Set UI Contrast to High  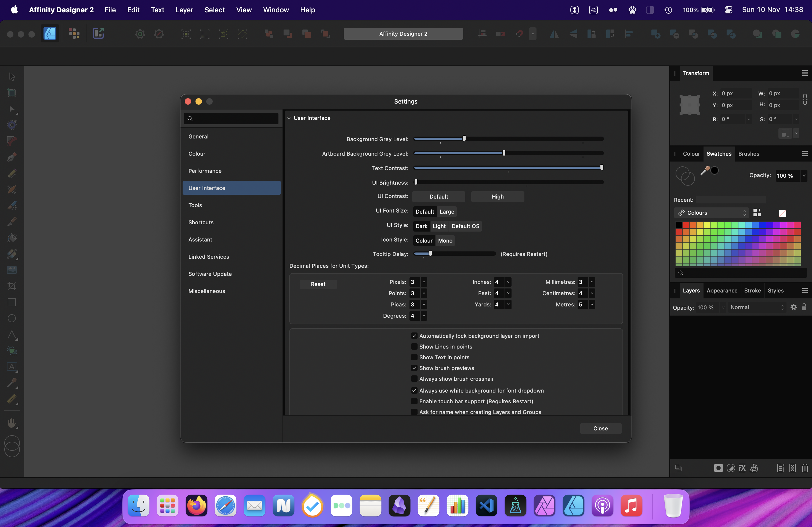498,196
